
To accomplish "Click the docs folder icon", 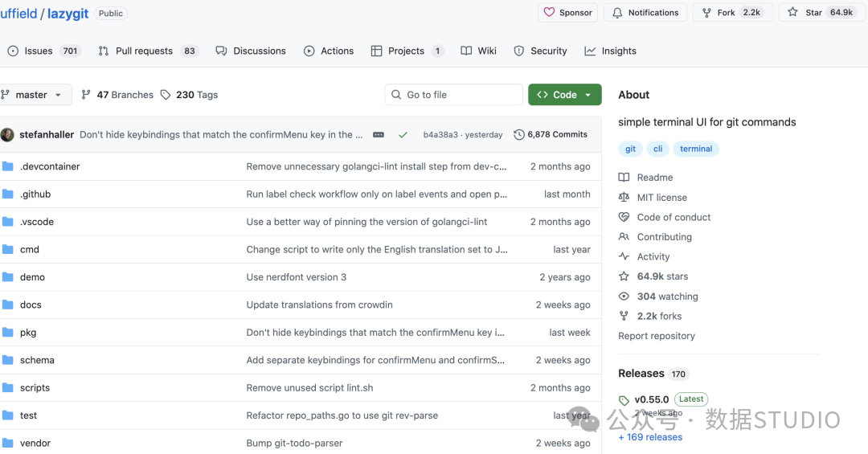I will click(x=8, y=305).
